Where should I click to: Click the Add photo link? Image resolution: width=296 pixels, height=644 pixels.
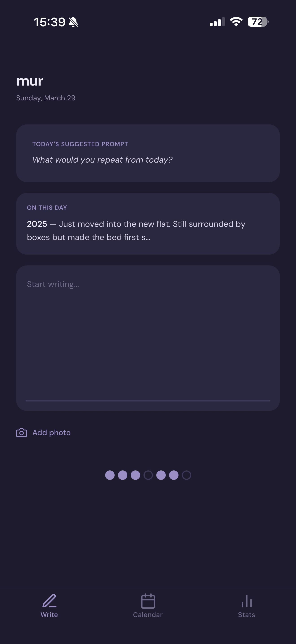[51, 432]
